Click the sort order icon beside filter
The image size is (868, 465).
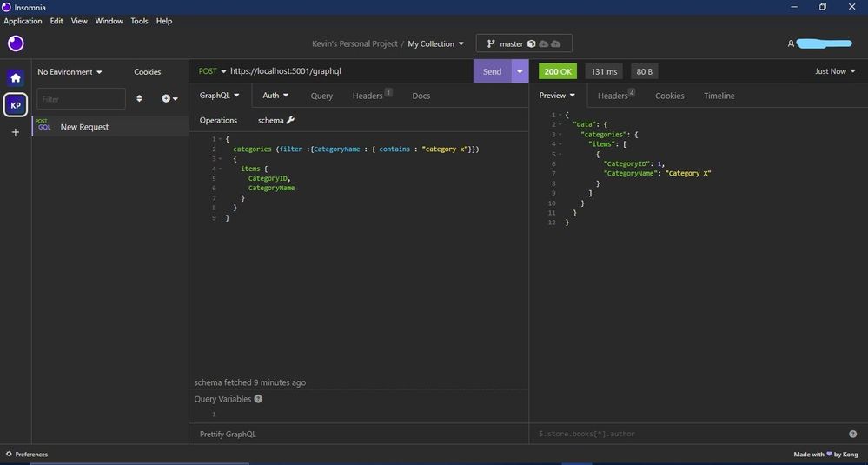[x=139, y=98]
